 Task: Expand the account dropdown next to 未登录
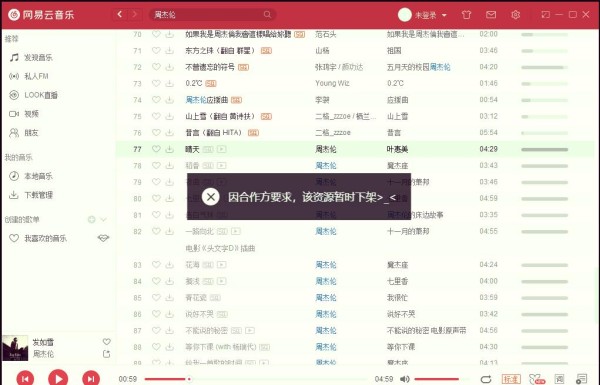pyautogui.click(x=444, y=15)
